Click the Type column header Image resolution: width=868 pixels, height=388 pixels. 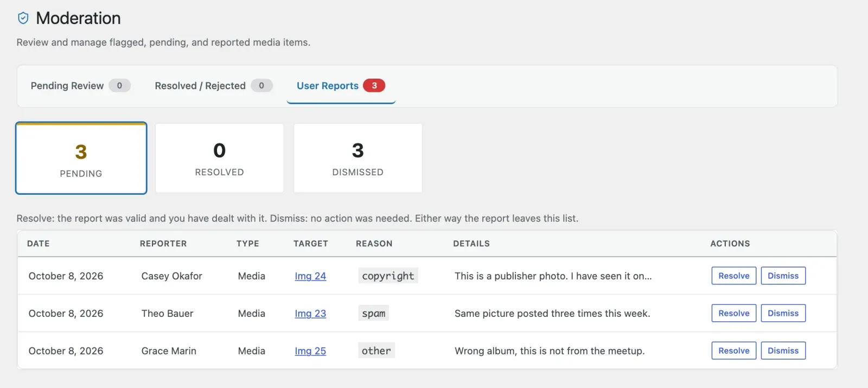[247, 244]
